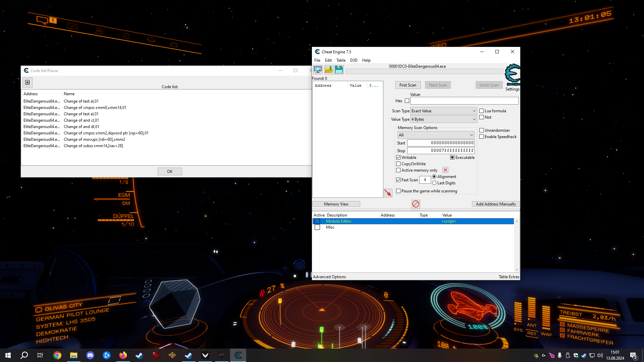The width and height of the screenshot is (644, 362).
Task: Click the Fast Scan alignment value field
Action: (425, 180)
